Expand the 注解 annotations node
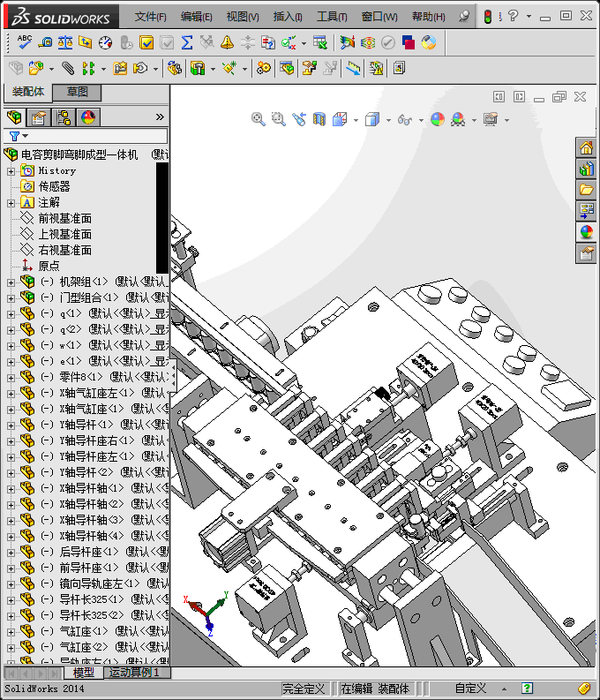 point(11,202)
